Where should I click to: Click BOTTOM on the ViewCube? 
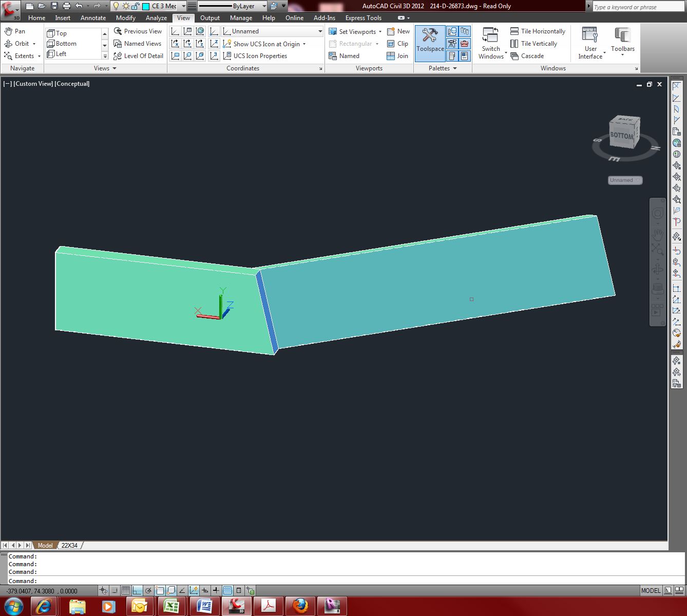click(621, 136)
